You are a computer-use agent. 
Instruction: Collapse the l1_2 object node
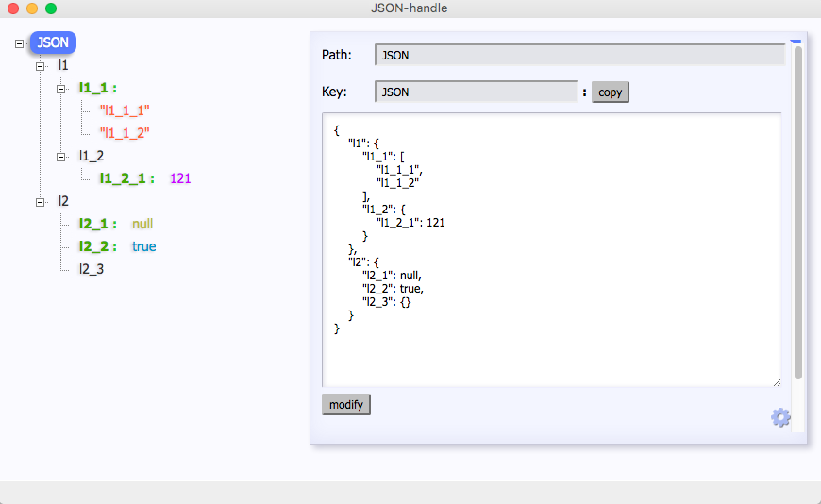[x=60, y=157]
